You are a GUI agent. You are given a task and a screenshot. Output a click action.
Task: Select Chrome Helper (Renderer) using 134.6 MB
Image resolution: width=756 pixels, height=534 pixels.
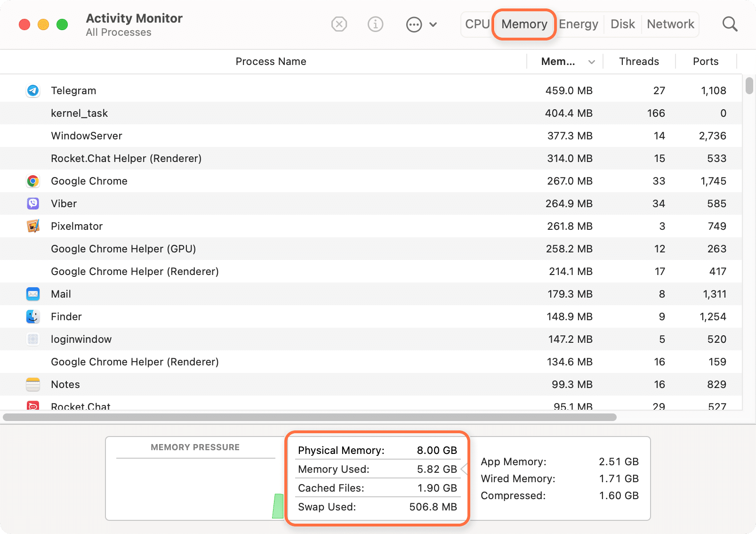click(371, 362)
